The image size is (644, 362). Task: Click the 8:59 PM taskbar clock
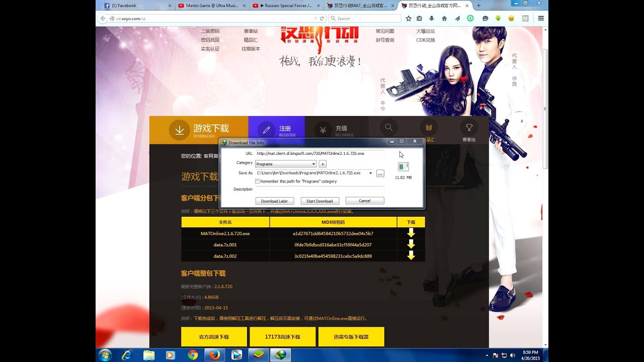(x=530, y=352)
